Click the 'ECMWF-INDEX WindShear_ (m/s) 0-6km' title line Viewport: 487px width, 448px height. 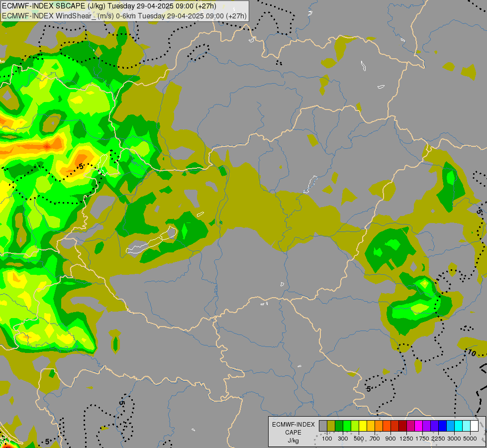(124, 16)
